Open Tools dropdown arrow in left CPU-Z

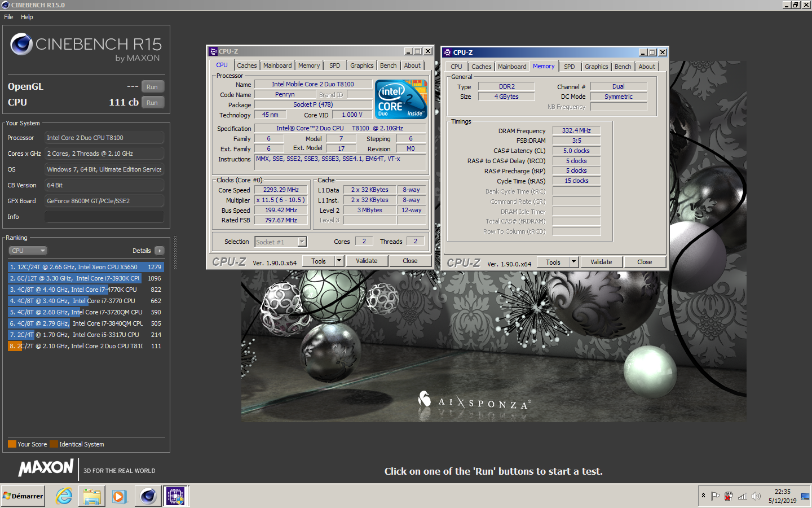339,261
